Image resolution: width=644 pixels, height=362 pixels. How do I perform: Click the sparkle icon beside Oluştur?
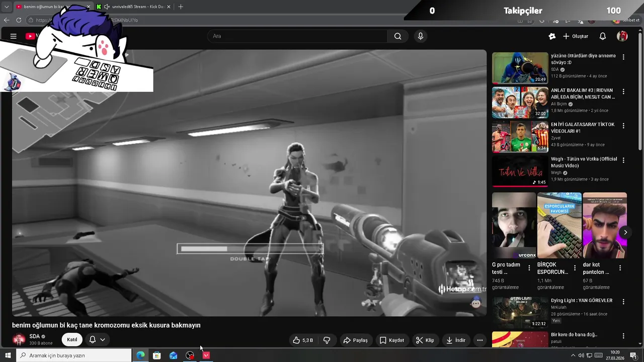[552, 36]
